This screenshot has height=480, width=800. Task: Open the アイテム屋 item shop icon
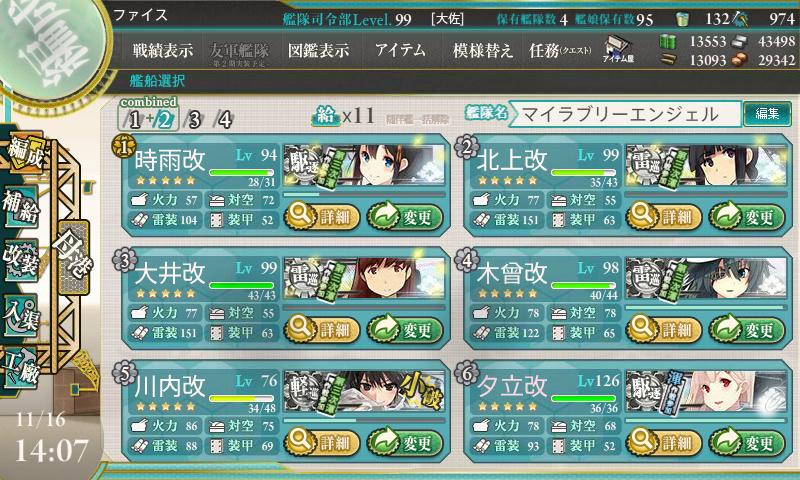pos(618,49)
